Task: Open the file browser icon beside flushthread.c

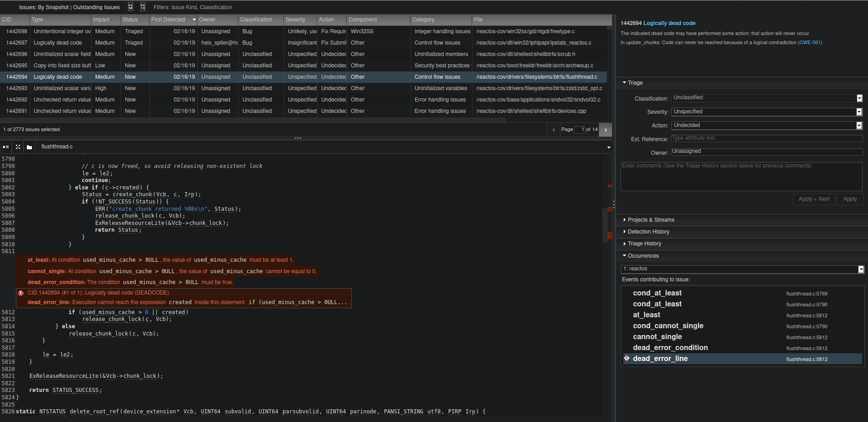Action: click(29, 147)
